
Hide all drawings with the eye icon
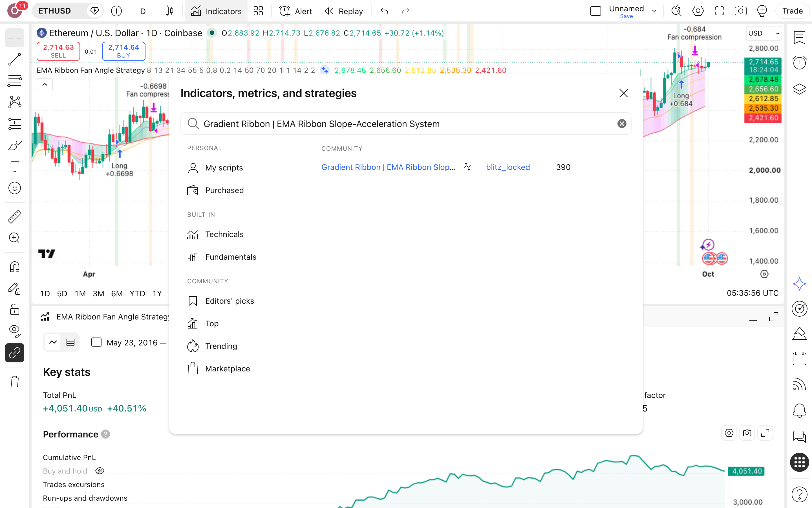coord(14,331)
